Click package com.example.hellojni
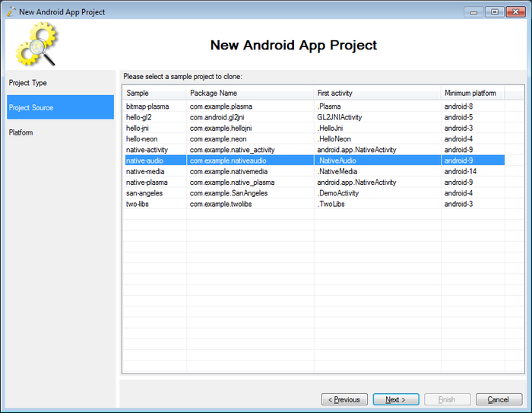This screenshot has width=532, height=413. click(x=220, y=128)
